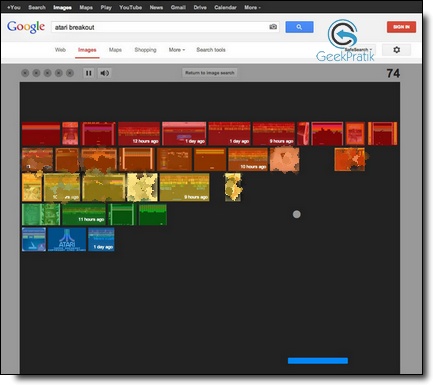Open Drive in the top black bar
This screenshot has width=433, height=385.
coord(200,7)
